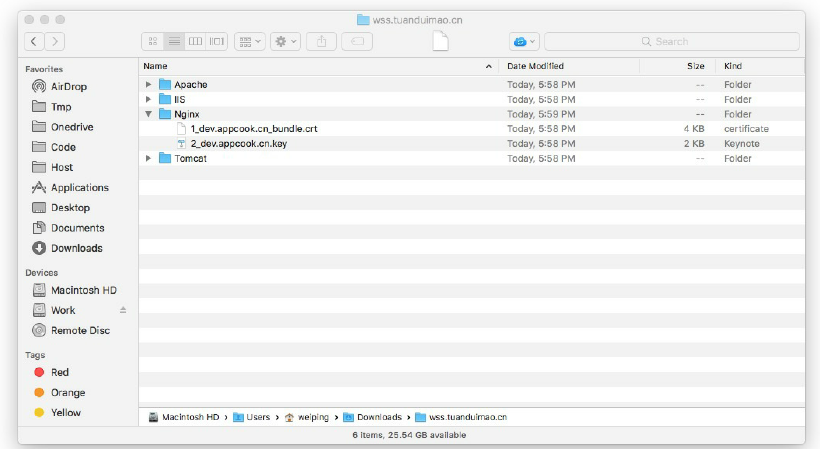Filter by the Red tag
820x449 pixels.
coord(60,372)
